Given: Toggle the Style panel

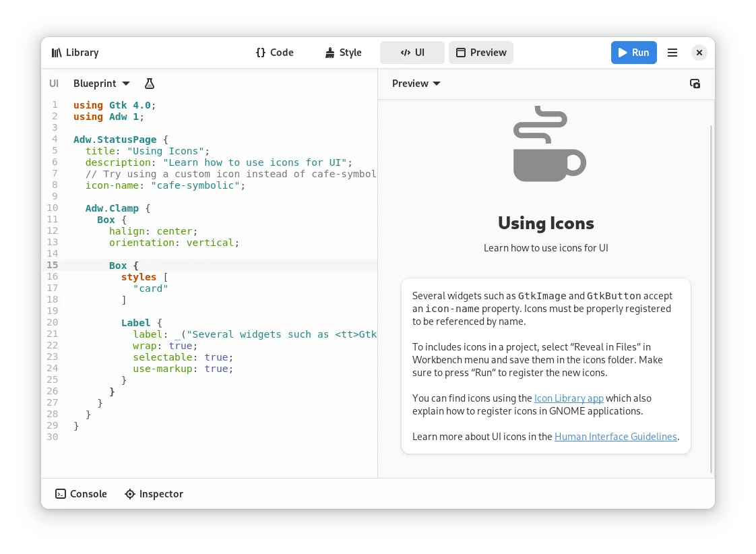Looking at the screenshot, I should pyautogui.click(x=344, y=53).
